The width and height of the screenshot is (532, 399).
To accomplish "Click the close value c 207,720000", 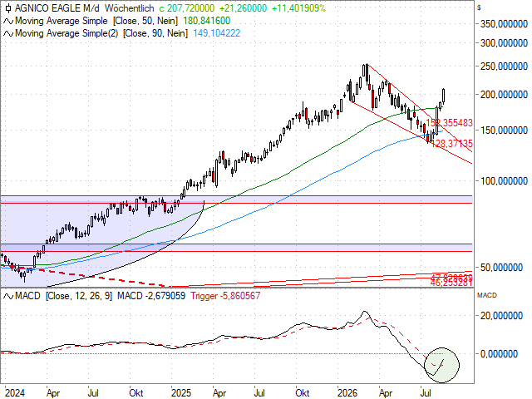I will click(186, 8).
